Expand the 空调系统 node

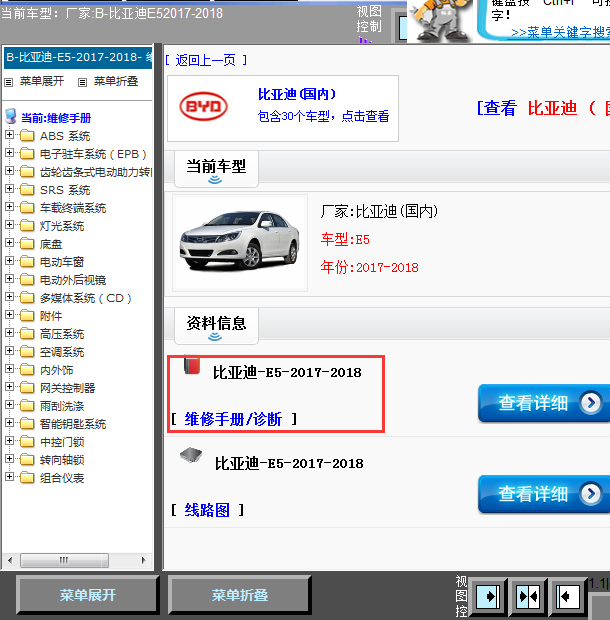tap(9, 351)
